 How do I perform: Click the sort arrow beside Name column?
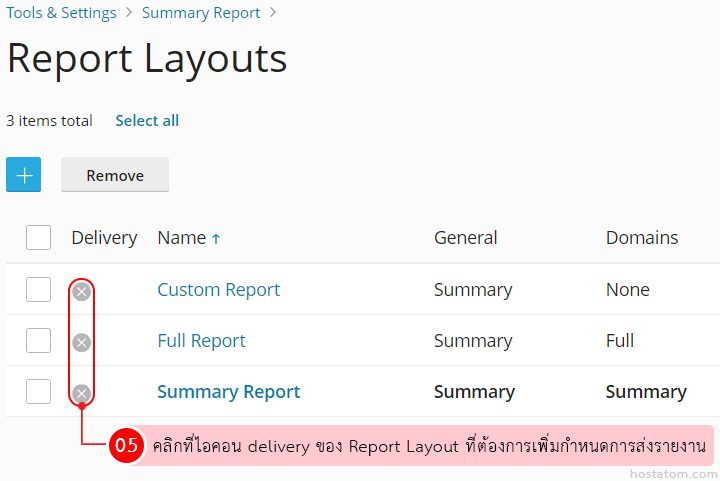click(216, 238)
